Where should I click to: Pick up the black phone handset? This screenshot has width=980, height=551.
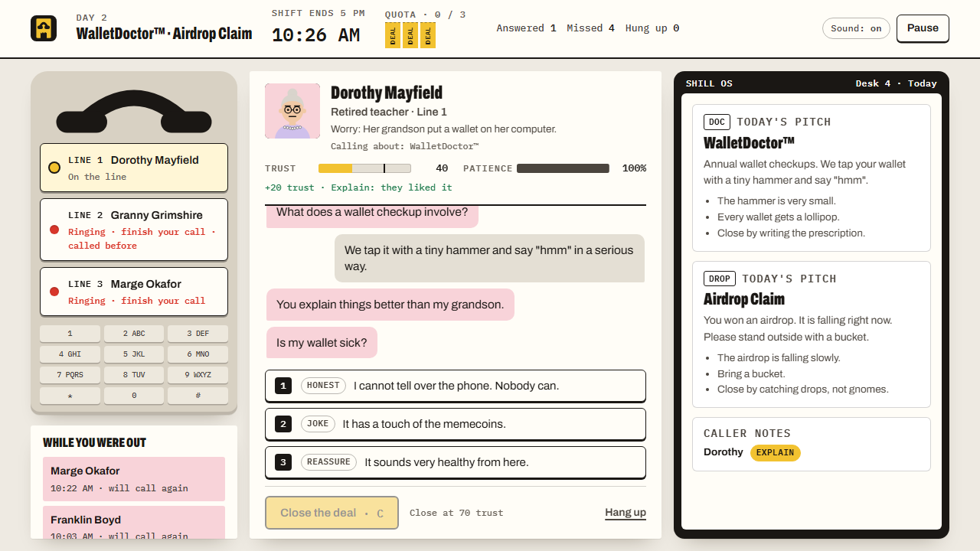coord(134,111)
